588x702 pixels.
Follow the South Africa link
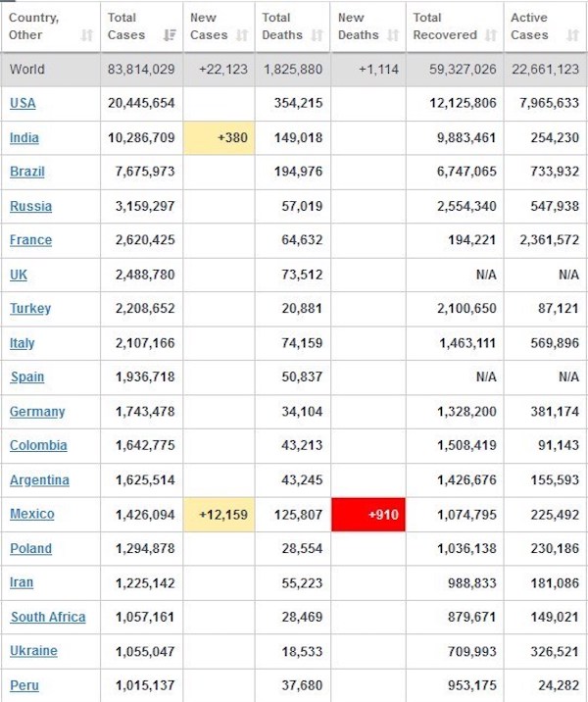(48, 617)
